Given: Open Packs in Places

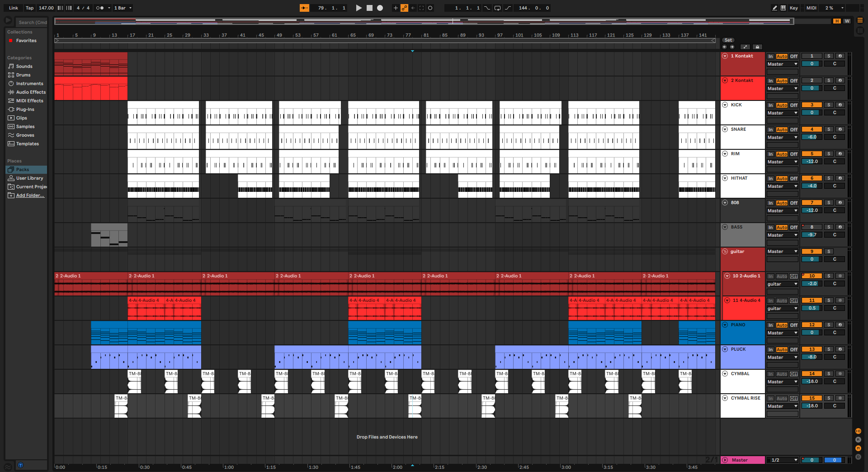Looking at the screenshot, I should tap(26, 169).
